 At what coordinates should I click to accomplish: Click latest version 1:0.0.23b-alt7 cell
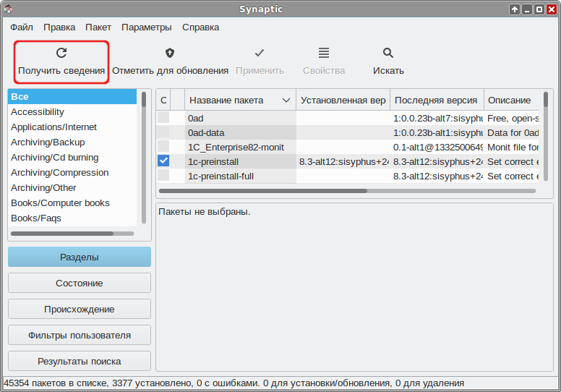[437, 118]
